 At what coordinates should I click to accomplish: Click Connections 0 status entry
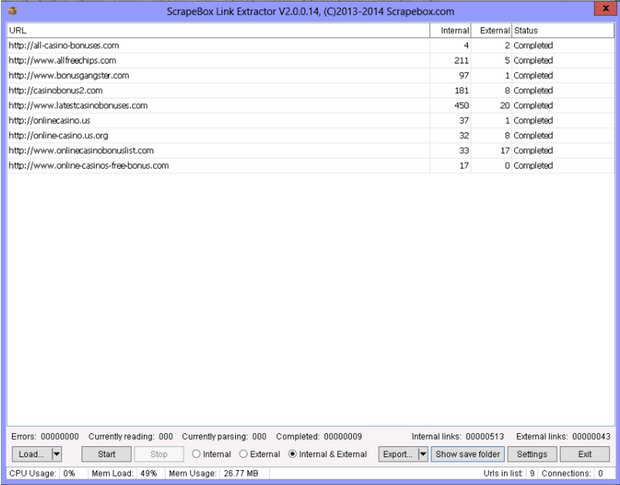pyautogui.click(x=572, y=473)
